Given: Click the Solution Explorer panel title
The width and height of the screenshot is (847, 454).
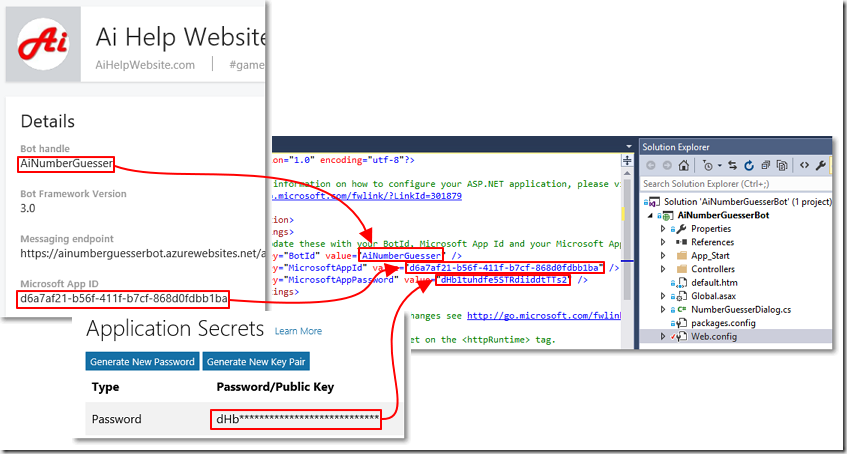Looking at the screenshot, I should pos(676,147).
